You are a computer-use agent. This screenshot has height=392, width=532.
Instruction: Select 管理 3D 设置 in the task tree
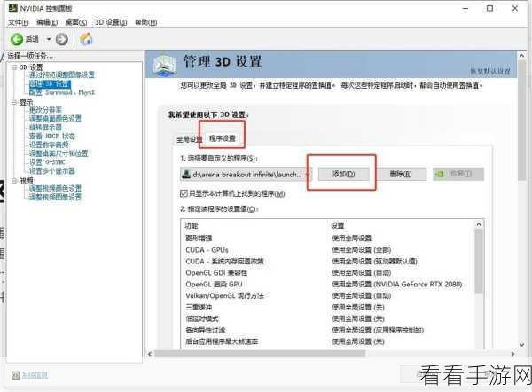51,84
